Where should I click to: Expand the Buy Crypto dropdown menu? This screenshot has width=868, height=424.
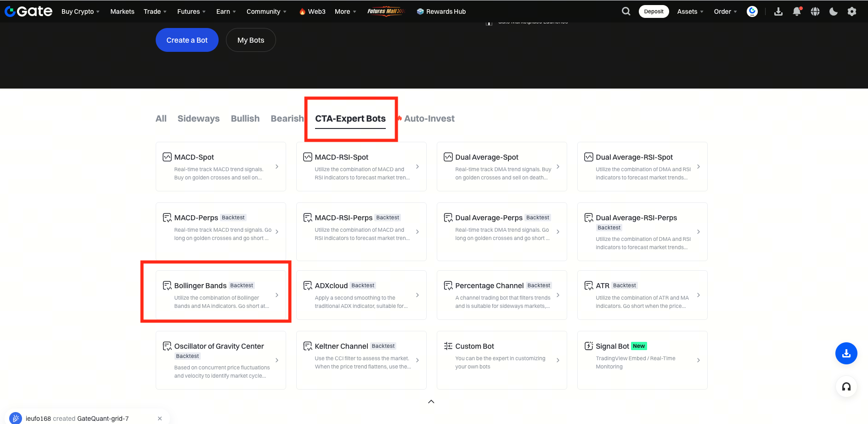[x=80, y=11]
